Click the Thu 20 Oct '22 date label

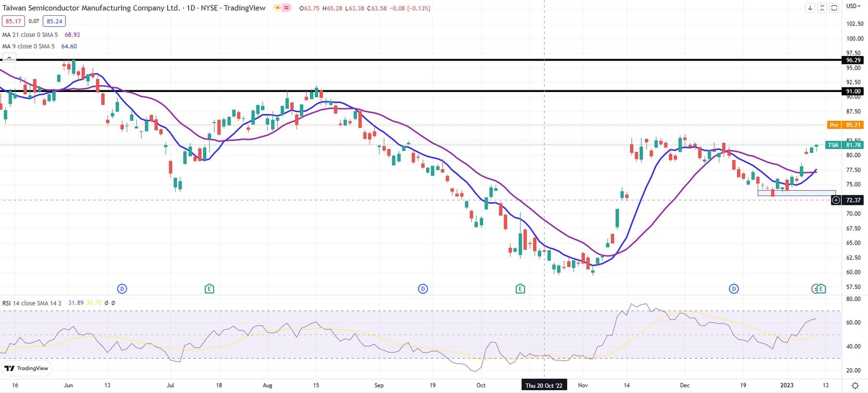pyautogui.click(x=544, y=385)
